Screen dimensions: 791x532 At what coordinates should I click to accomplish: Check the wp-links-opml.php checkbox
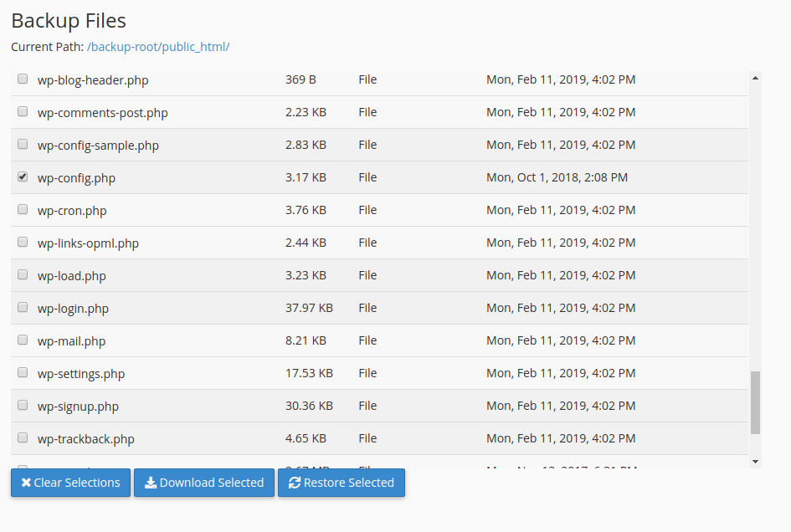point(23,242)
